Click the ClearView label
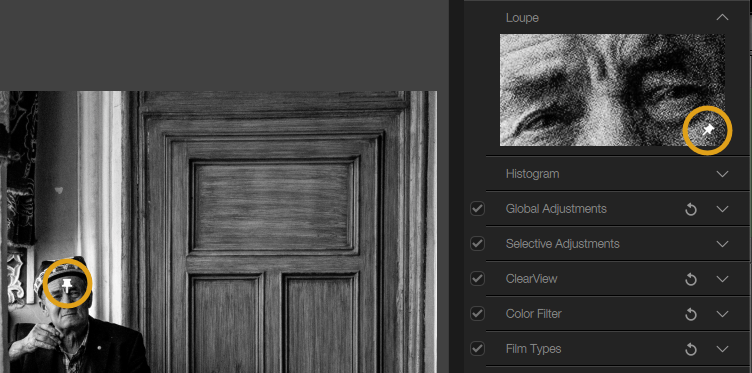The height and width of the screenshot is (373, 752). (x=531, y=279)
